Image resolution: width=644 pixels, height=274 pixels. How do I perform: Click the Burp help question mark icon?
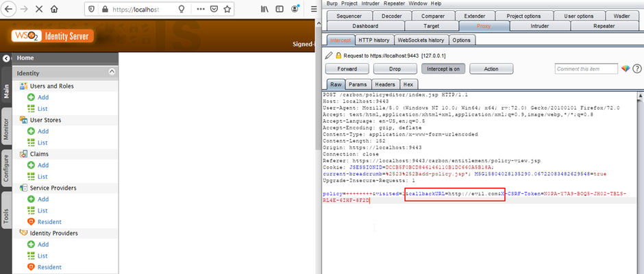tap(637, 68)
